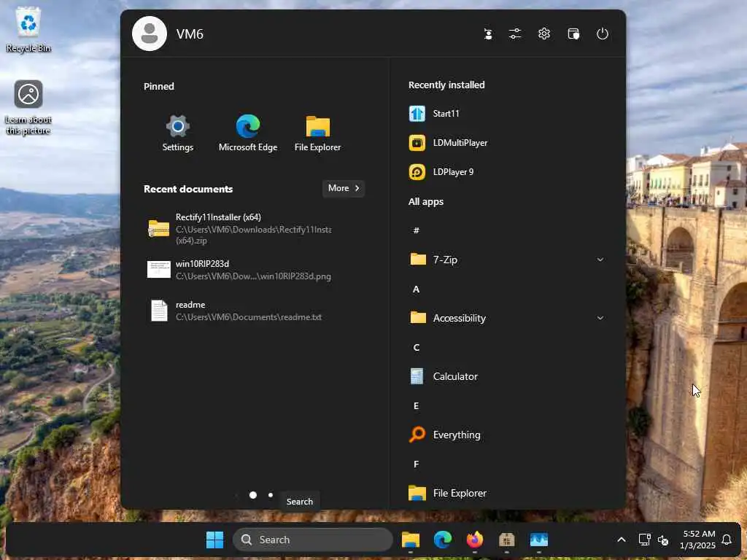
Task: Open File Explorer from the taskbar
Action: 410,540
